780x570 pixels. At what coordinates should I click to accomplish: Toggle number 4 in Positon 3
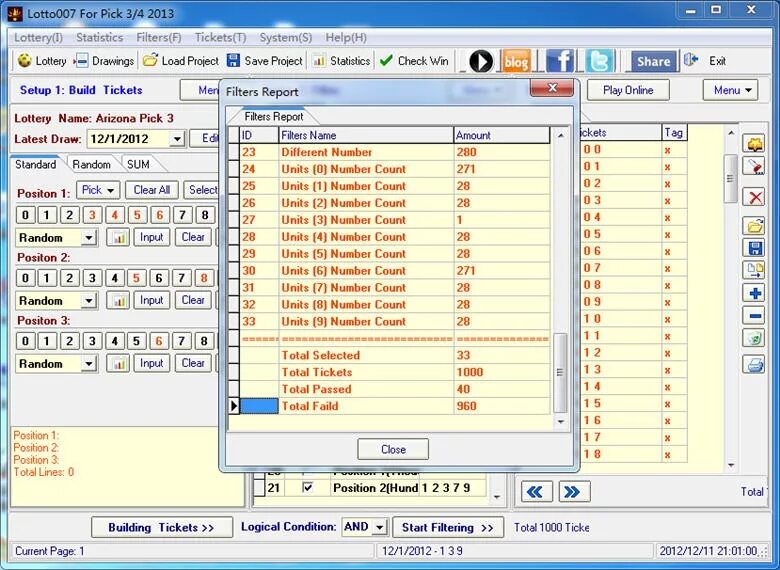point(114,341)
